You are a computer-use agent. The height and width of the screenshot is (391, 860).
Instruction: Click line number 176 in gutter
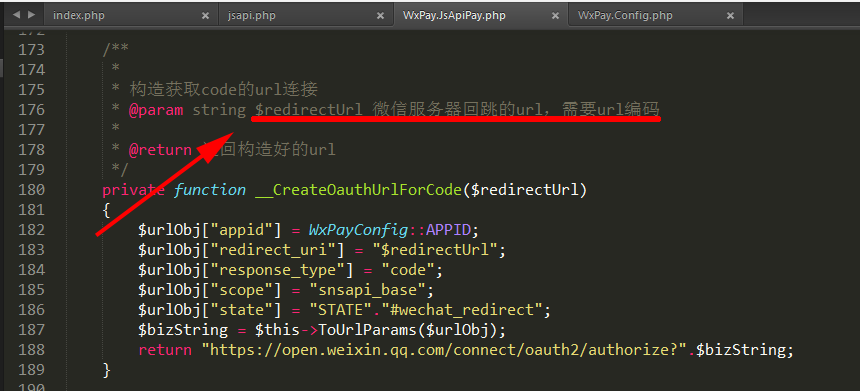point(31,110)
